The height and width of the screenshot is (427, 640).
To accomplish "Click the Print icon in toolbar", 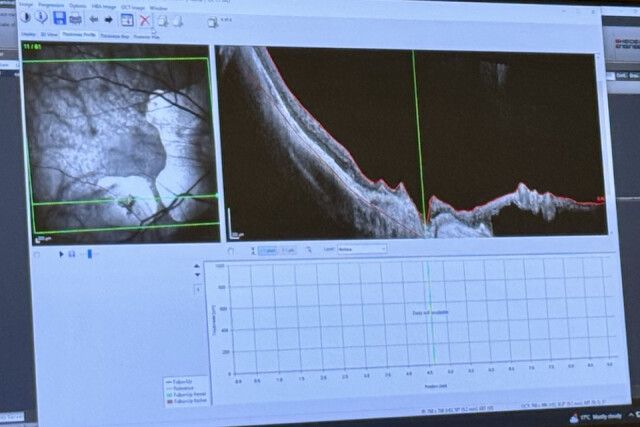I will (x=75, y=18).
